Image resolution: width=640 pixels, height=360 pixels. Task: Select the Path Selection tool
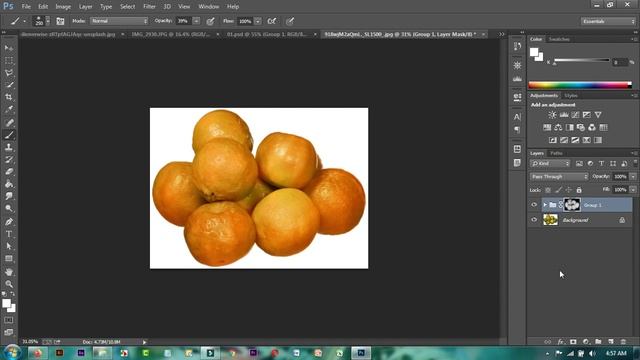point(9,247)
